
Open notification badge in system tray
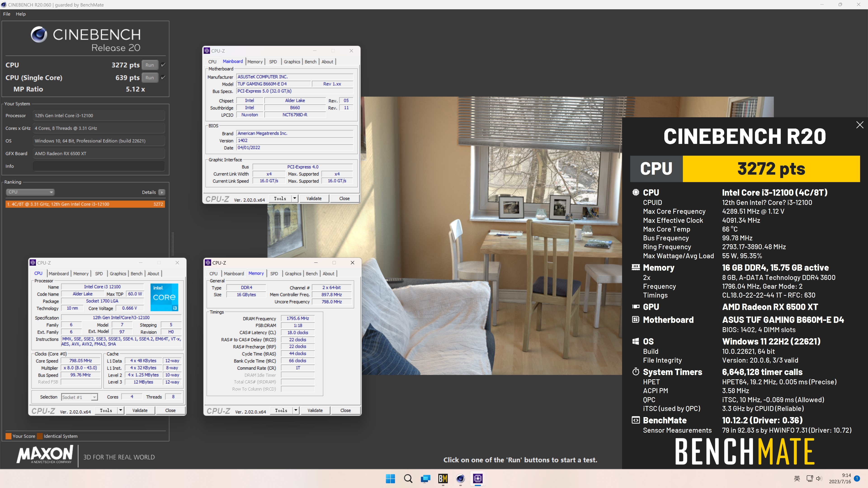pyautogui.click(x=857, y=479)
